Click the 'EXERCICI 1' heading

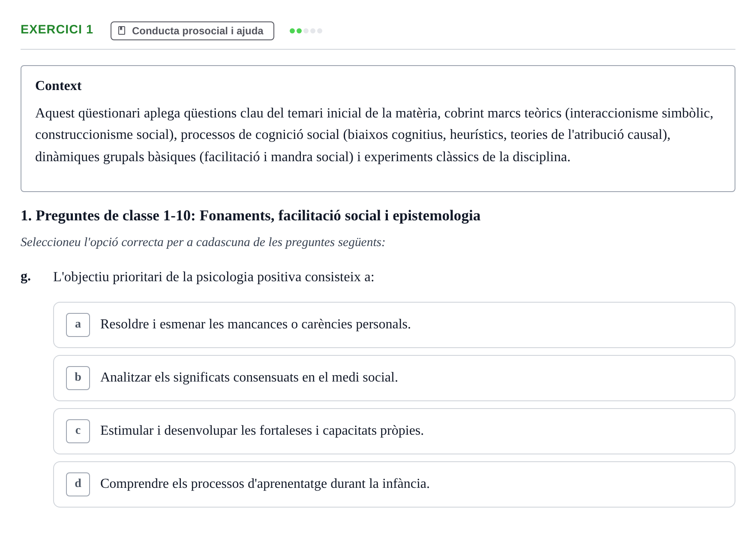[57, 29]
